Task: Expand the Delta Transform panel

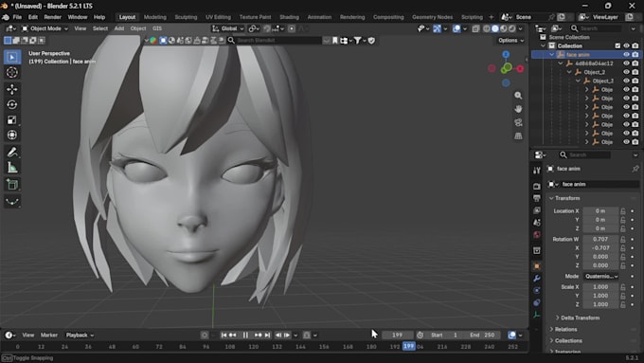Action: (577, 318)
